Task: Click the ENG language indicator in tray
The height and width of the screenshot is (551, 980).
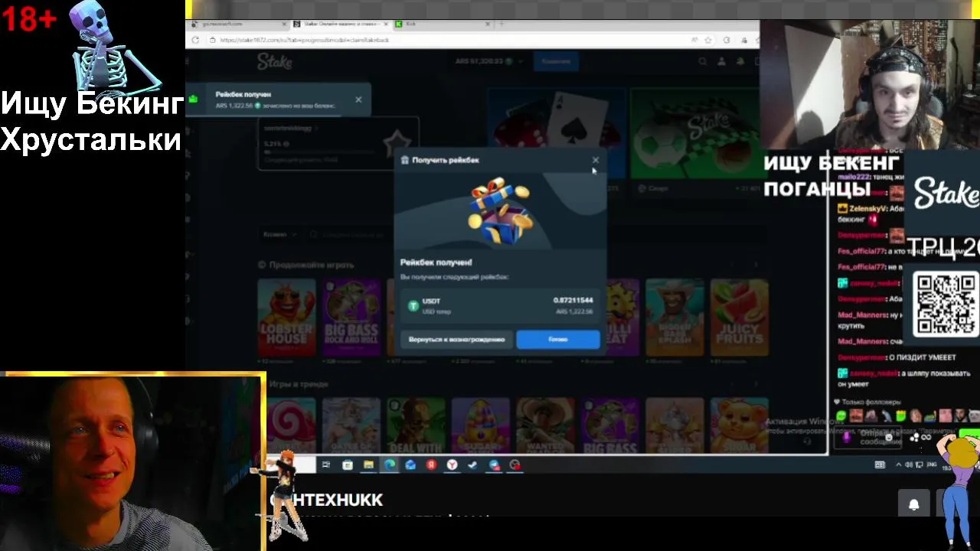Action: (932, 465)
